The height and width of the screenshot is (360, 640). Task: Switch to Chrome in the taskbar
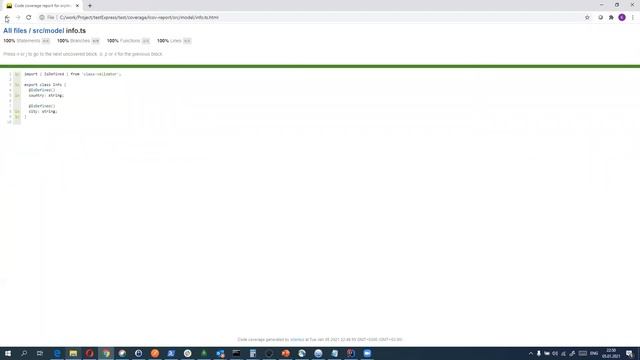point(106,353)
